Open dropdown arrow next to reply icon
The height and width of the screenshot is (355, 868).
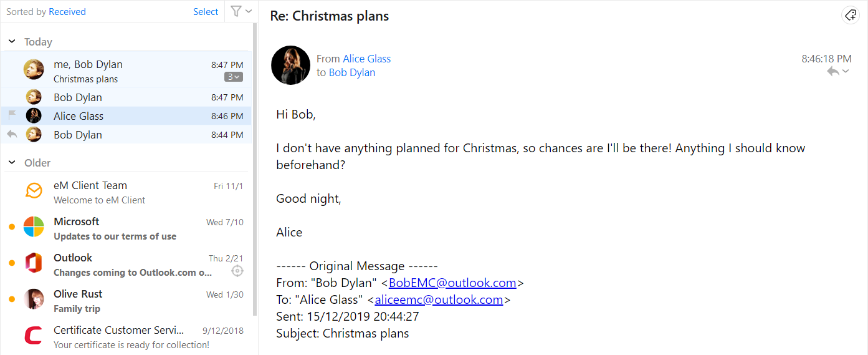coord(846,72)
